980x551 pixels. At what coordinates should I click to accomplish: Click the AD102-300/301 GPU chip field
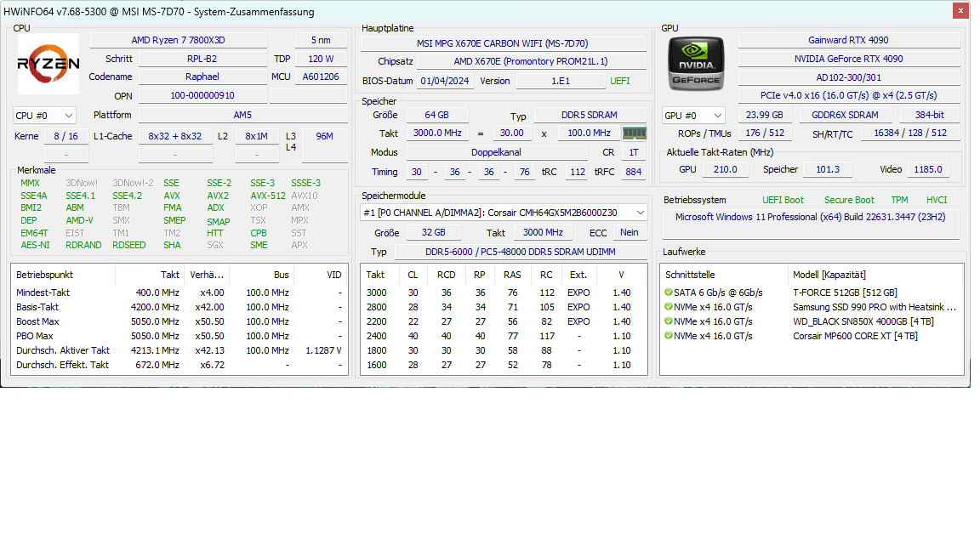pyautogui.click(x=848, y=77)
